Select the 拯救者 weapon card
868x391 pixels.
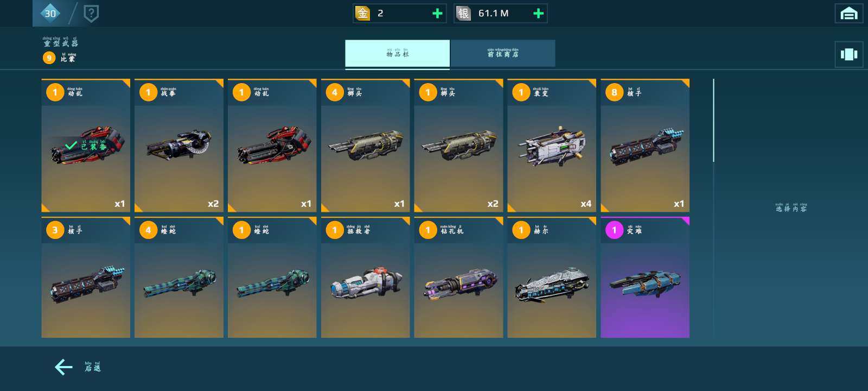click(366, 278)
